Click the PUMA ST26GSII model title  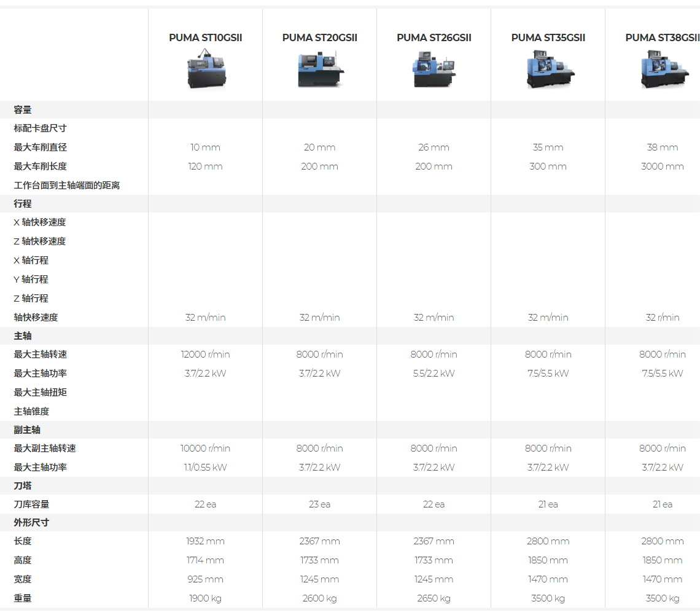click(x=434, y=38)
